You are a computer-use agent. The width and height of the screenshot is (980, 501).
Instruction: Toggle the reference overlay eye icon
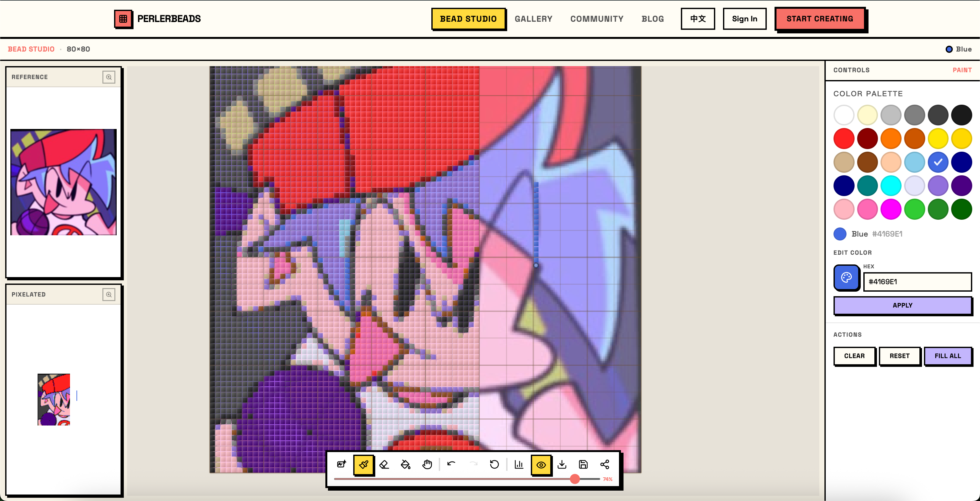(541, 464)
